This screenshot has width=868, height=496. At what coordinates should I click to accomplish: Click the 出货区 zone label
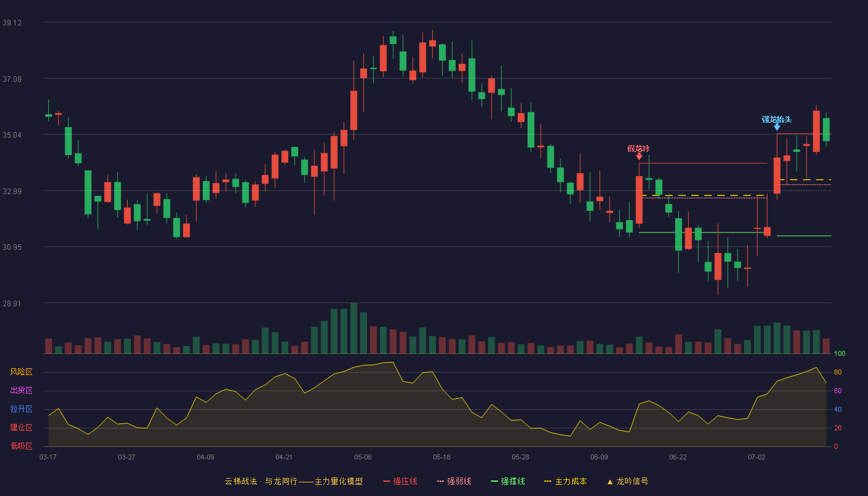point(21,391)
